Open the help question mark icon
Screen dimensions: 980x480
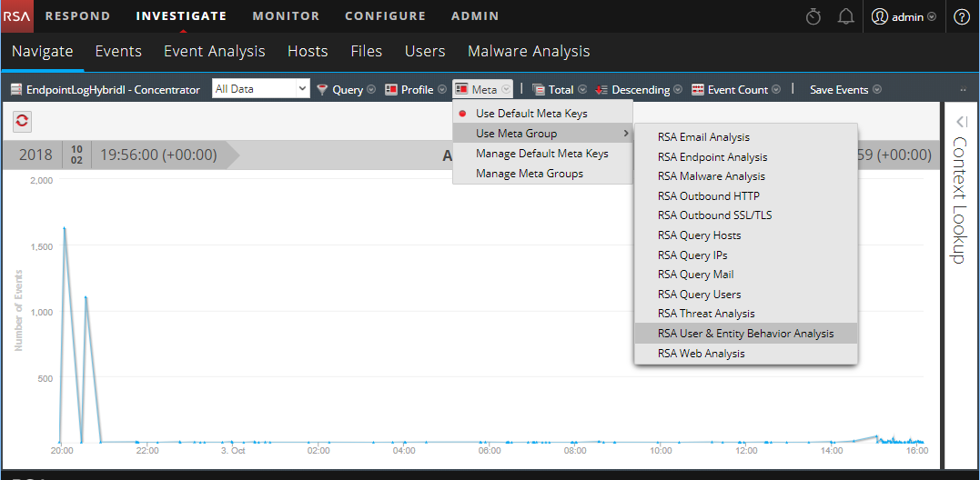pyautogui.click(x=961, y=17)
